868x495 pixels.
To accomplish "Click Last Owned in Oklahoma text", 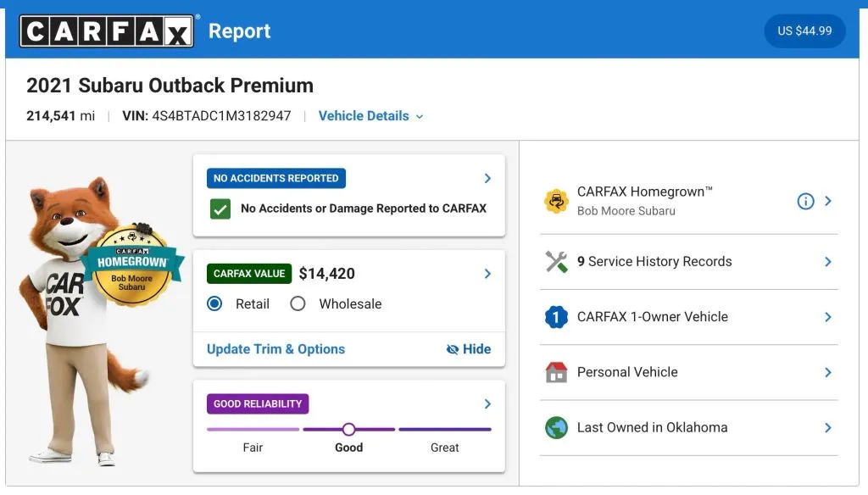I will (x=652, y=427).
